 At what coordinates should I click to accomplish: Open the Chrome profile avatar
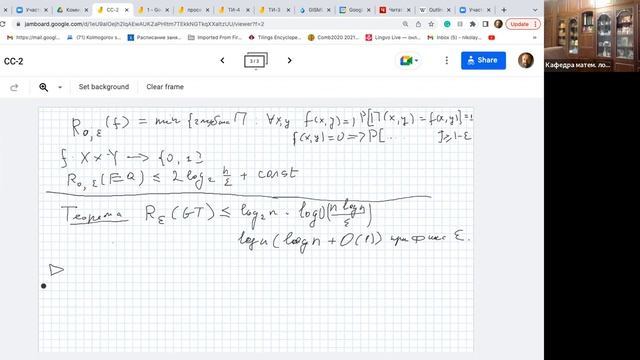click(498, 24)
